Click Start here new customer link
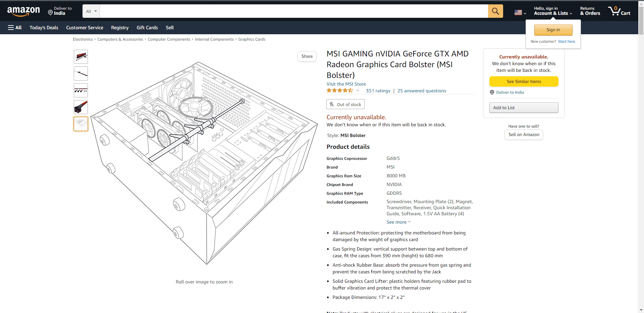 pyautogui.click(x=567, y=42)
